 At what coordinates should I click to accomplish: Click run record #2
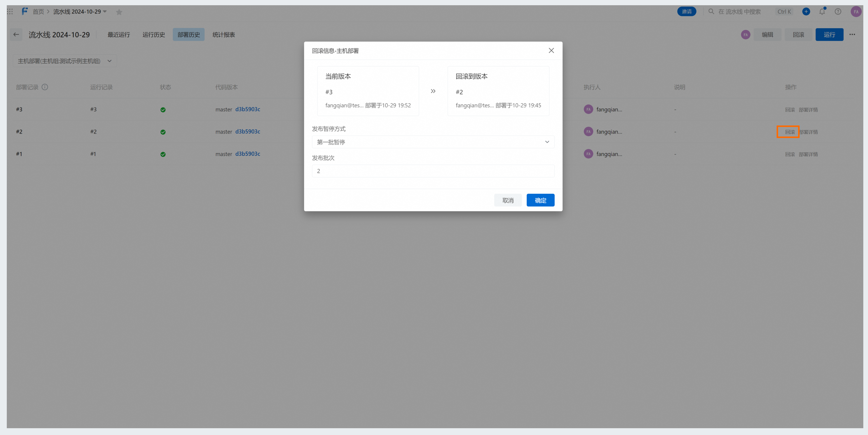point(93,131)
